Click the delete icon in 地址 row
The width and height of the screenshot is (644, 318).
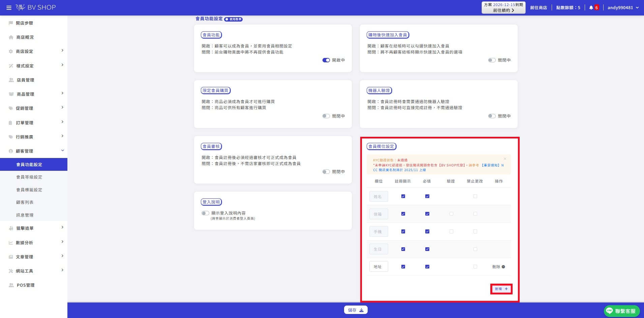click(x=503, y=266)
